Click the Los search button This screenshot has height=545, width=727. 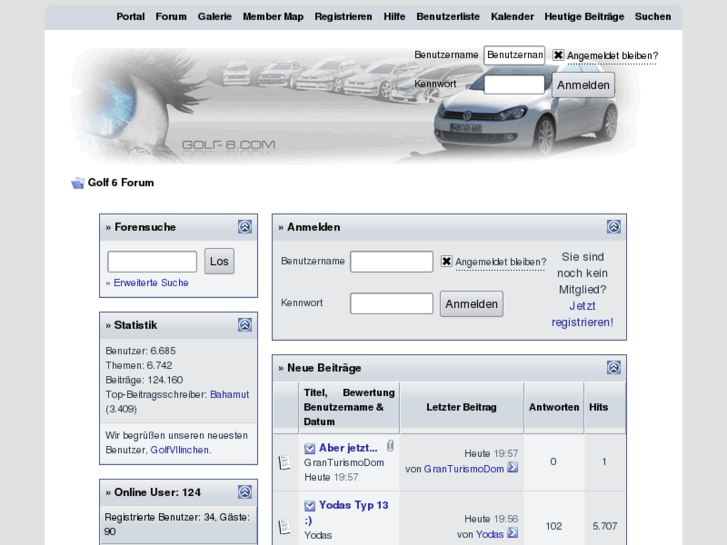click(219, 261)
